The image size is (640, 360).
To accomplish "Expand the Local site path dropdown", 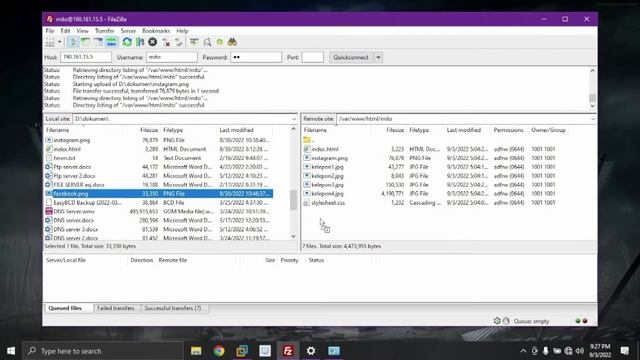I will (x=293, y=119).
